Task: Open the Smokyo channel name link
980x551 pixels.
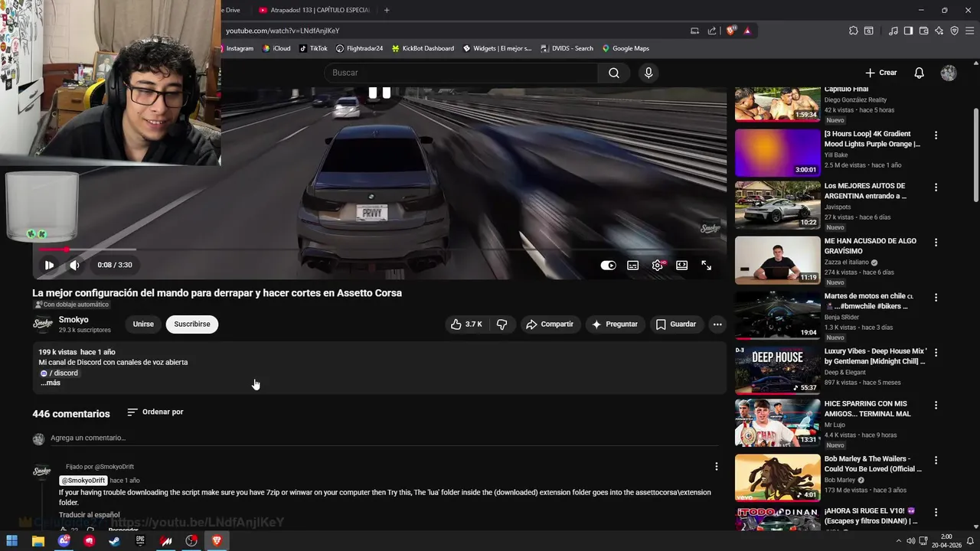Action: 73,320
